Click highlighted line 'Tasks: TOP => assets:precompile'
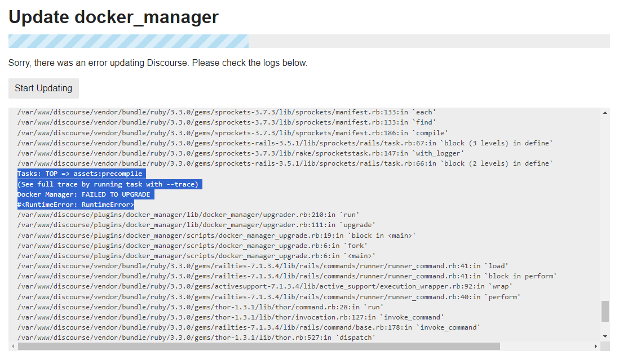 pos(79,174)
